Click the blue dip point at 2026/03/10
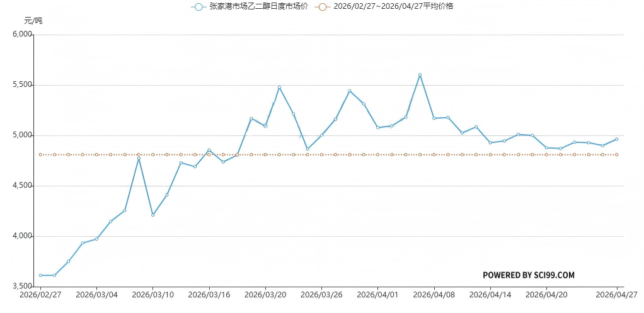This screenshot has height=313, width=644. [152, 215]
